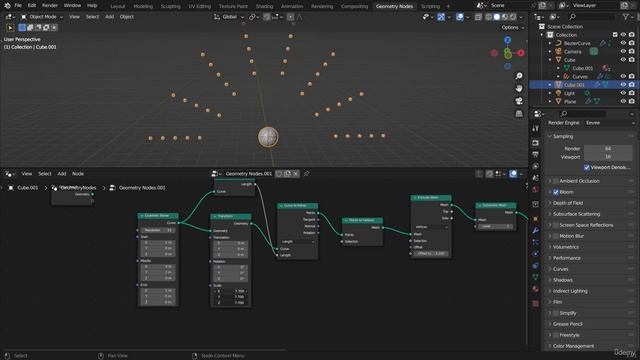Toggle proportional editing icon

(290, 17)
